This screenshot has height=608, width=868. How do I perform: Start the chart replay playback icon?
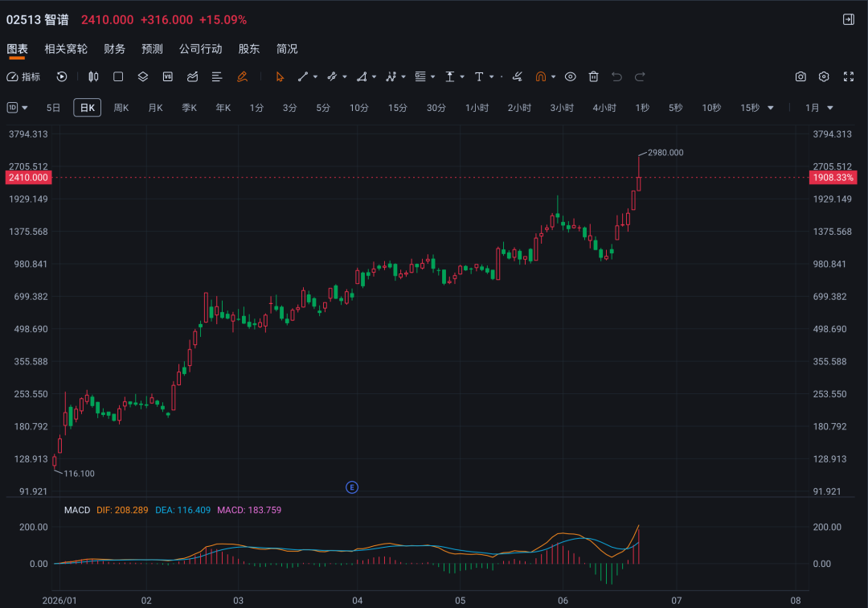point(62,77)
